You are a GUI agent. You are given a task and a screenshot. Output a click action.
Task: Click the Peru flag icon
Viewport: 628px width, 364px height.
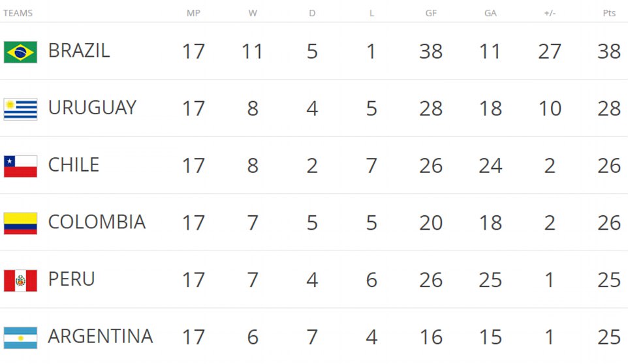point(20,280)
